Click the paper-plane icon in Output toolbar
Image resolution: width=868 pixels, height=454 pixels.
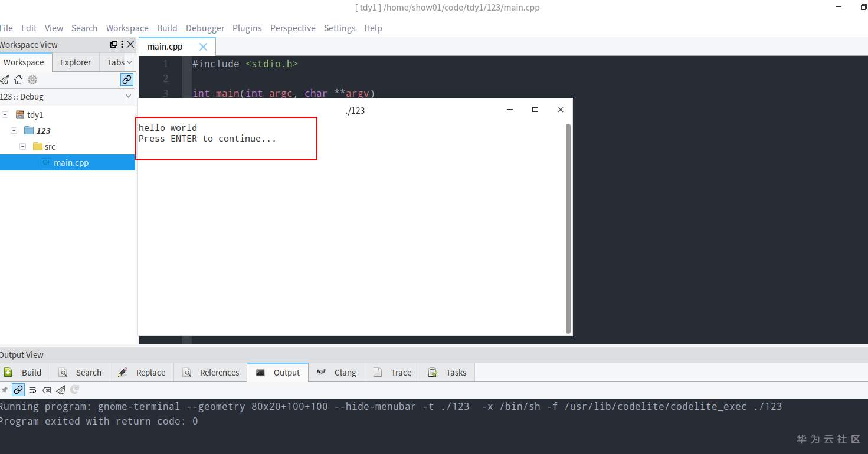pyautogui.click(x=61, y=390)
